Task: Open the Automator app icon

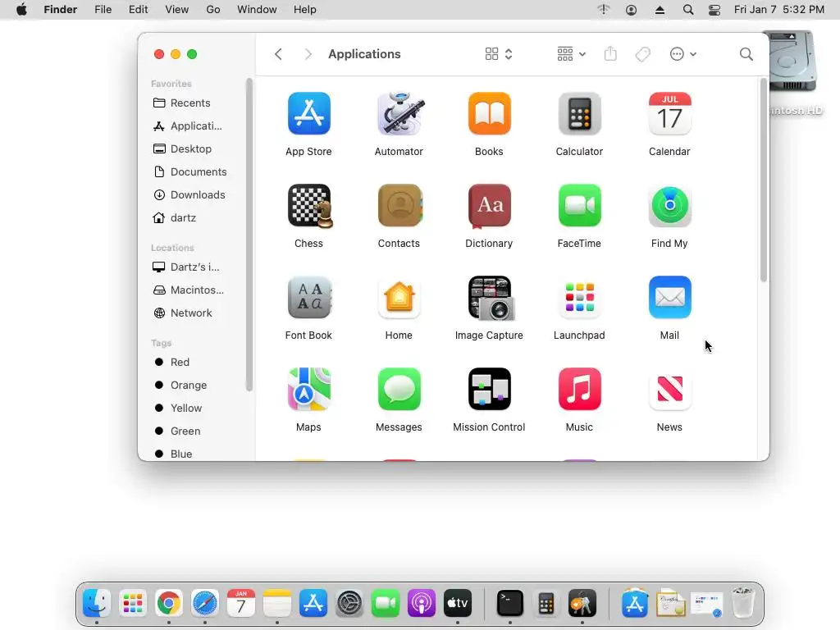Action: (x=399, y=113)
